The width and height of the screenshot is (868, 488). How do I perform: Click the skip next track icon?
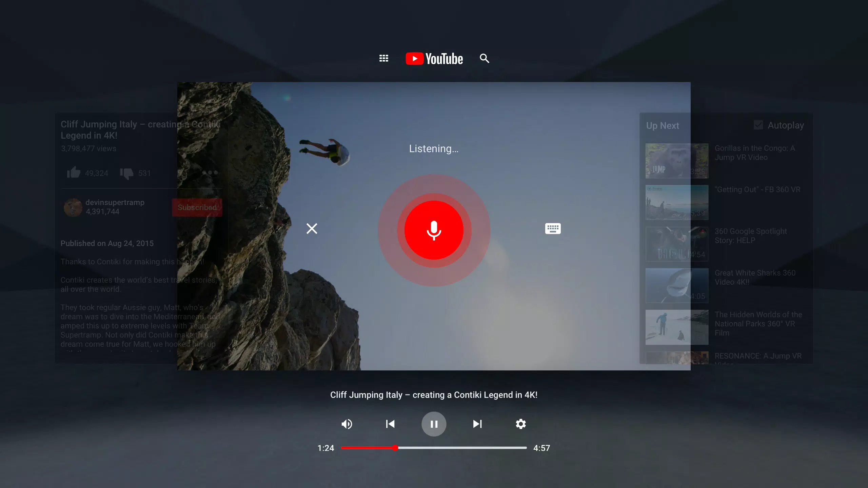click(x=477, y=424)
